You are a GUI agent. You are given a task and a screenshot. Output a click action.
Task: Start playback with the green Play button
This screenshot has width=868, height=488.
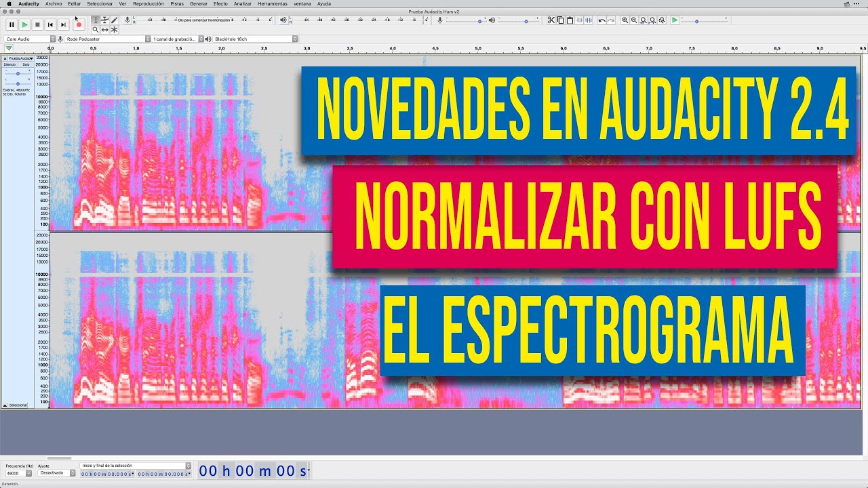(x=24, y=24)
